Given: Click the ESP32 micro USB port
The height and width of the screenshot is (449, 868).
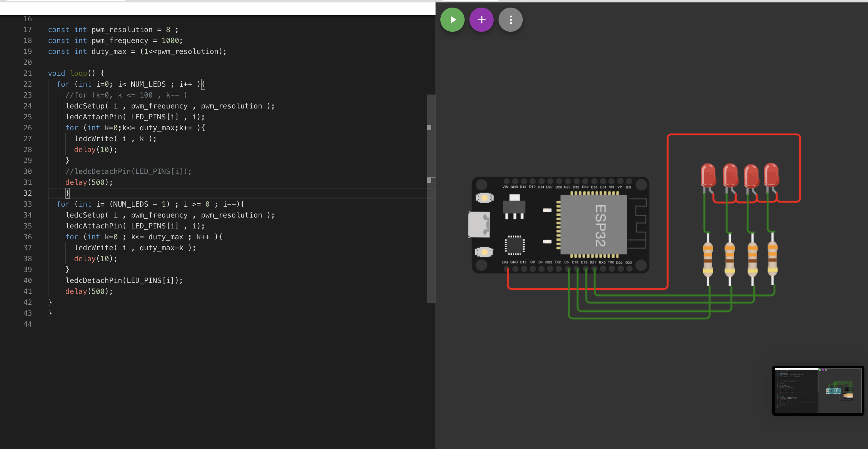Looking at the screenshot, I should point(479,225).
